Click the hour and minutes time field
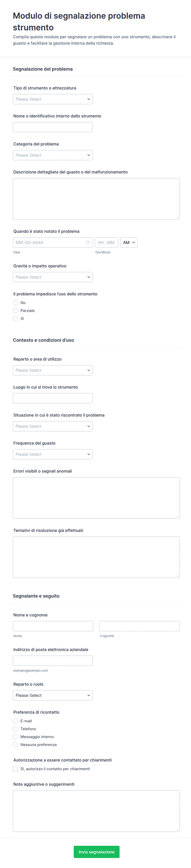 106,243
